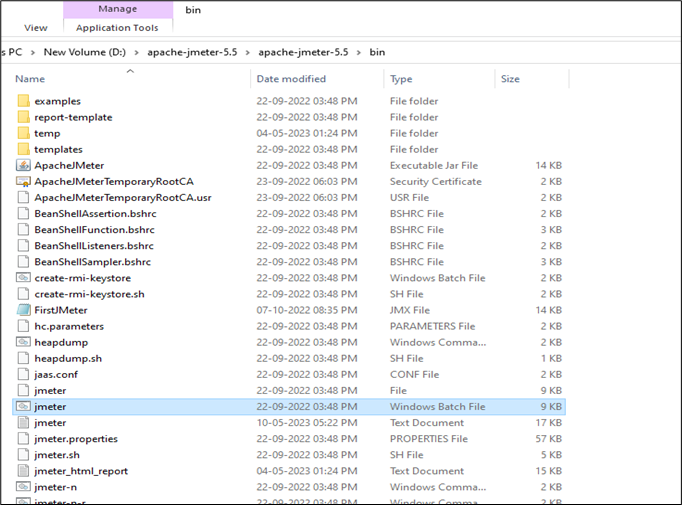Expand the chevron before New Volume (D:)

33,53
